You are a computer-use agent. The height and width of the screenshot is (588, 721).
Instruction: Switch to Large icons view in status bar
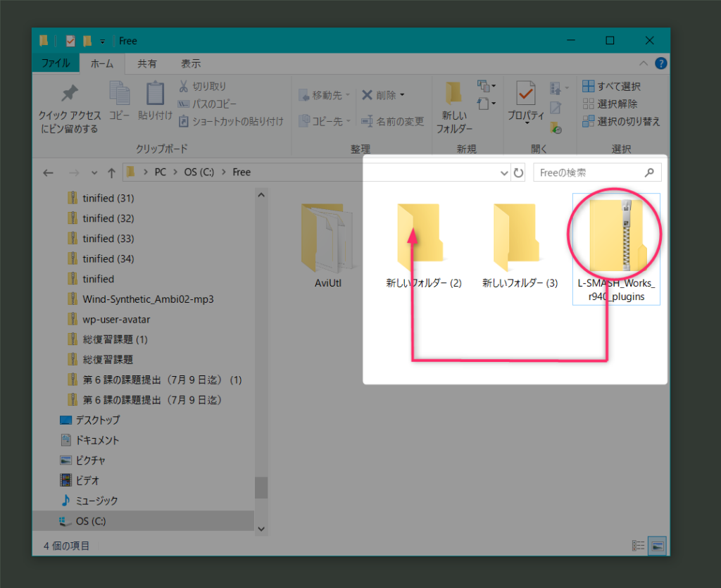658,546
